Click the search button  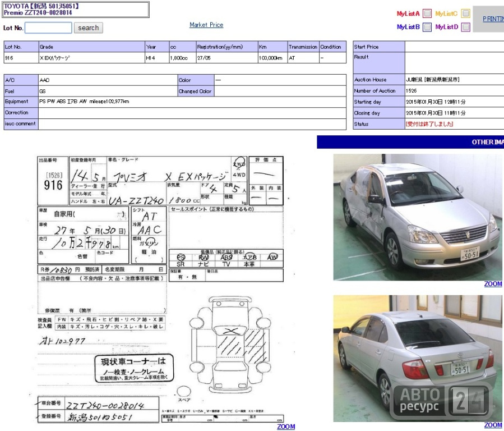click(89, 27)
